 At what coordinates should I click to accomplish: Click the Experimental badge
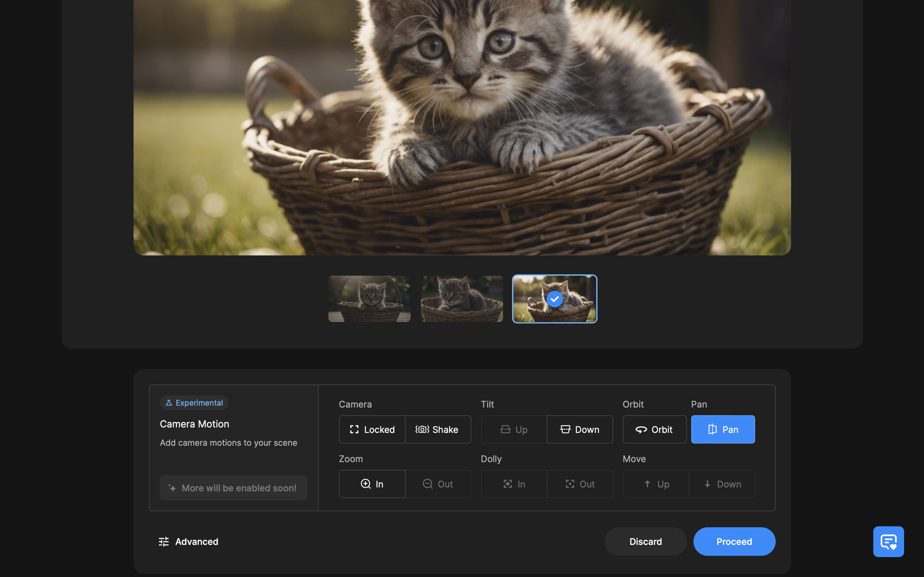pyautogui.click(x=194, y=403)
